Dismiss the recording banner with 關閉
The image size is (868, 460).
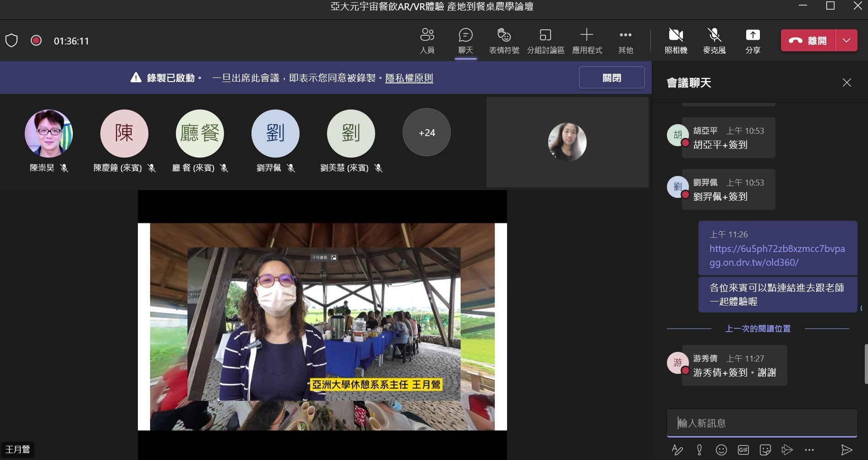click(611, 77)
